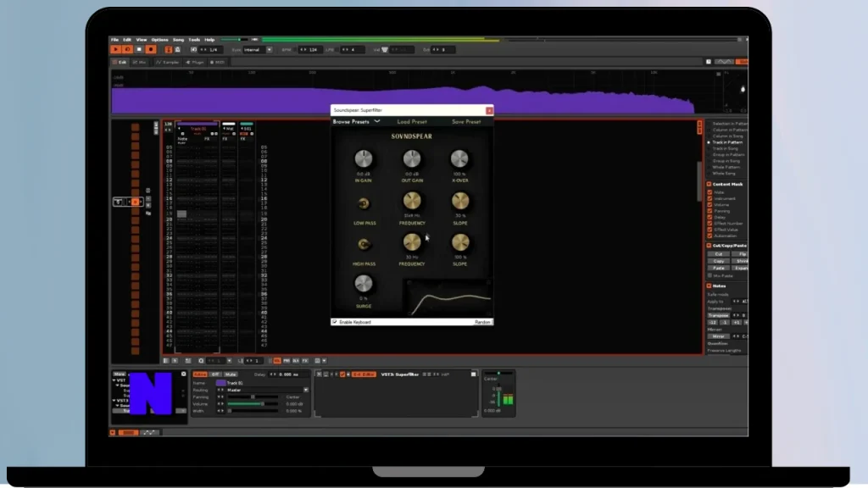
Task: Click the Random button in Superfilter
Action: [482, 322]
